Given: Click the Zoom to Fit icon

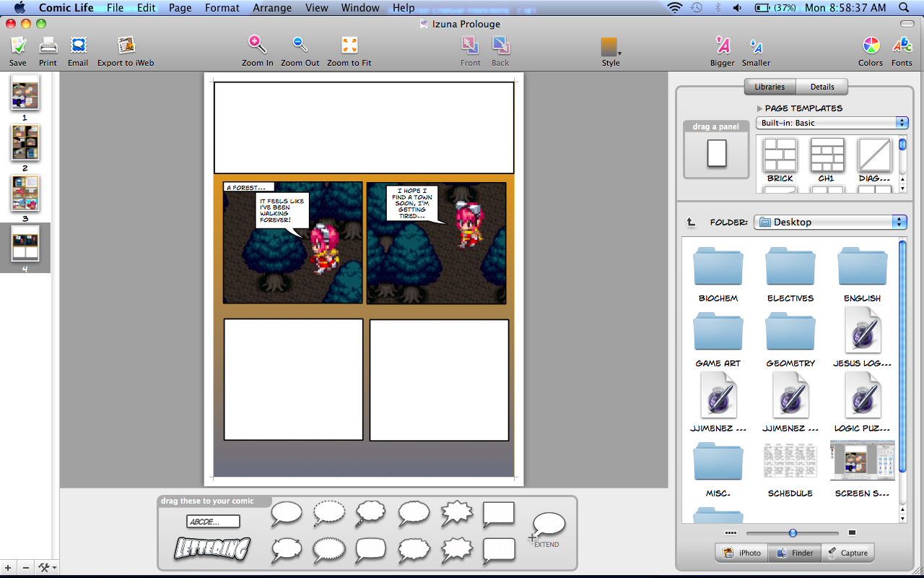Looking at the screenshot, I should pos(349,46).
